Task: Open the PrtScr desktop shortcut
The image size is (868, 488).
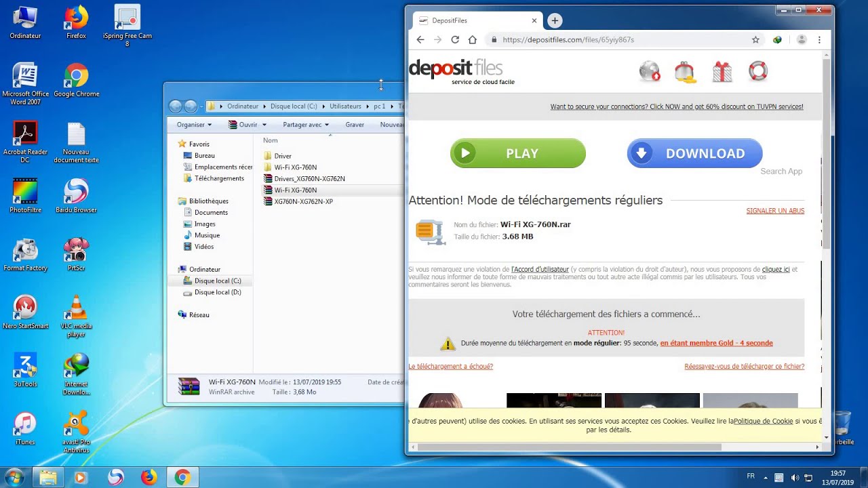Action: [76, 255]
